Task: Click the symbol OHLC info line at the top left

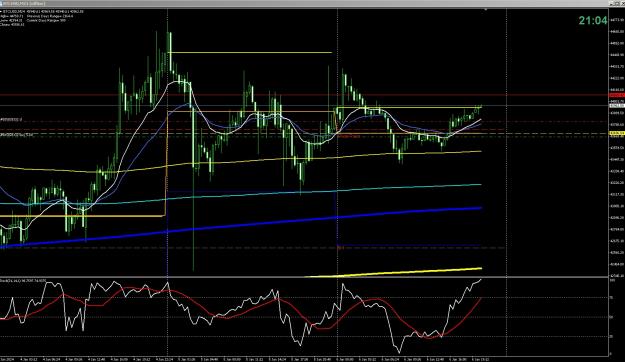Action: point(43,12)
